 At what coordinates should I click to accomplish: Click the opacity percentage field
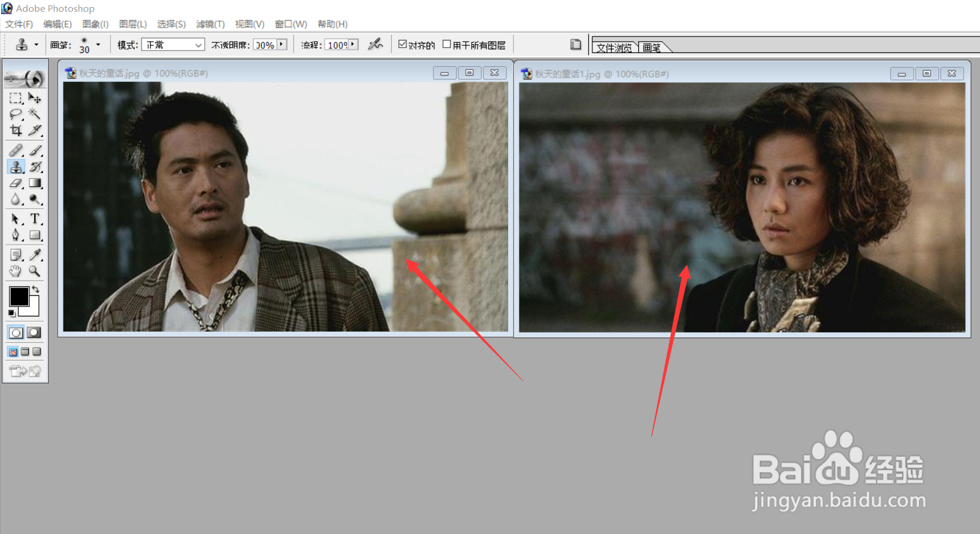pos(265,45)
